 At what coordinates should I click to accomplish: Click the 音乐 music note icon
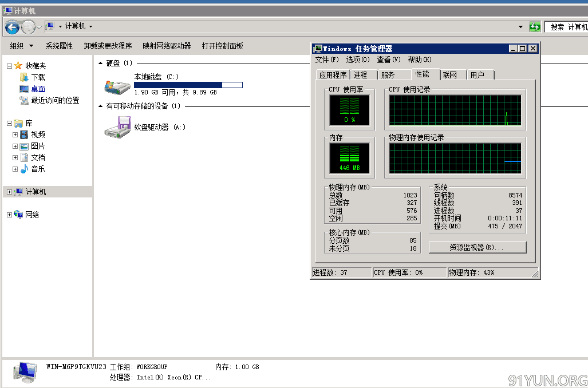click(x=24, y=169)
